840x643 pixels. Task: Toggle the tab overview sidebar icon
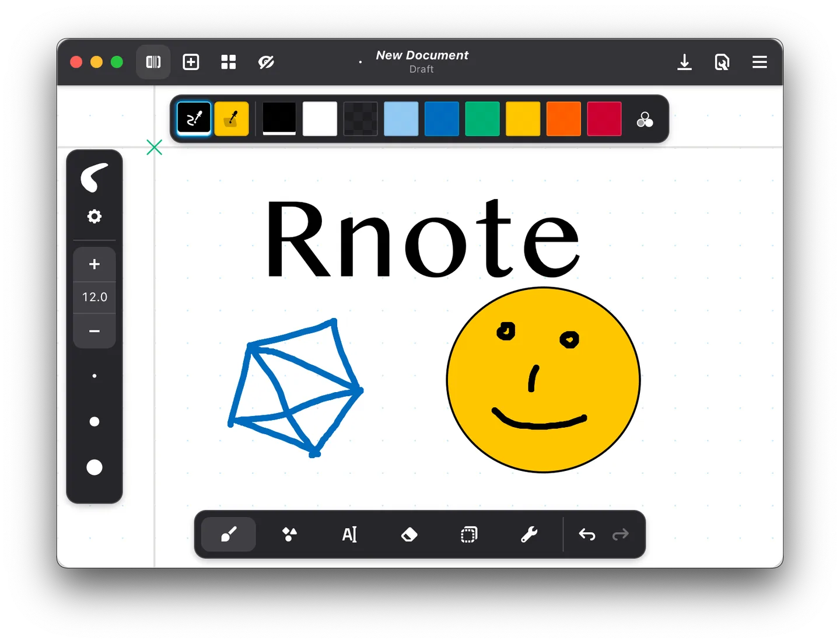coord(153,62)
